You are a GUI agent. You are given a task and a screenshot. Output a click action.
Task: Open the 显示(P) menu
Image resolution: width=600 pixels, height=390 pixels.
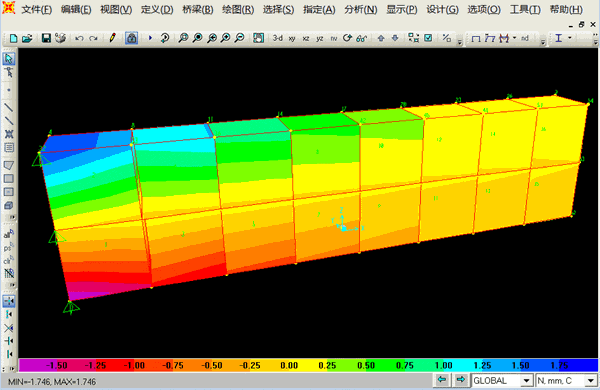tap(402, 10)
